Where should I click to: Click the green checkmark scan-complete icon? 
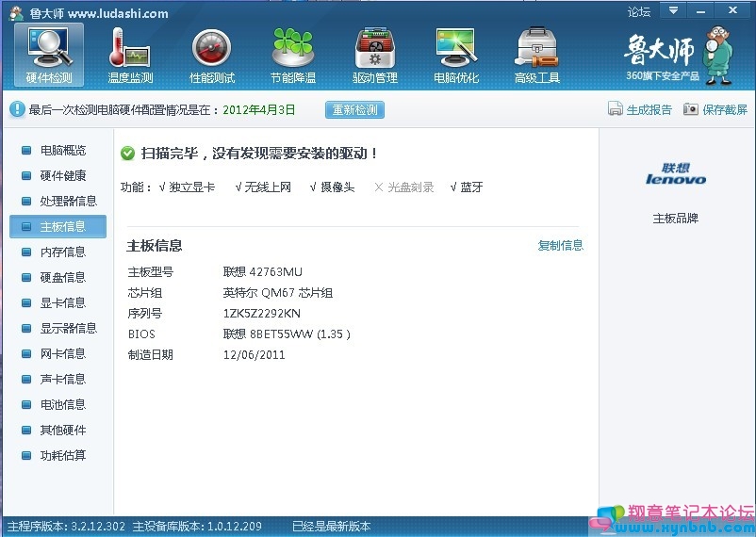[x=127, y=154]
